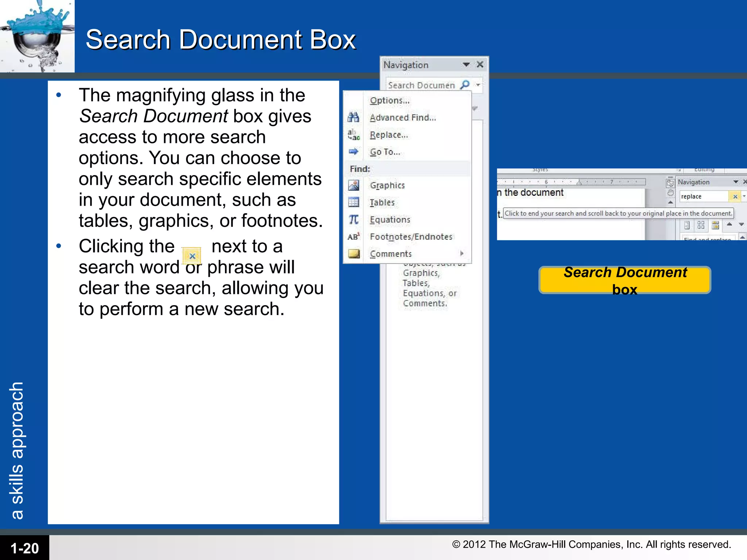Click the pi Equations icon
The width and height of the screenshot is (747, 560).
tap(353, 219)
